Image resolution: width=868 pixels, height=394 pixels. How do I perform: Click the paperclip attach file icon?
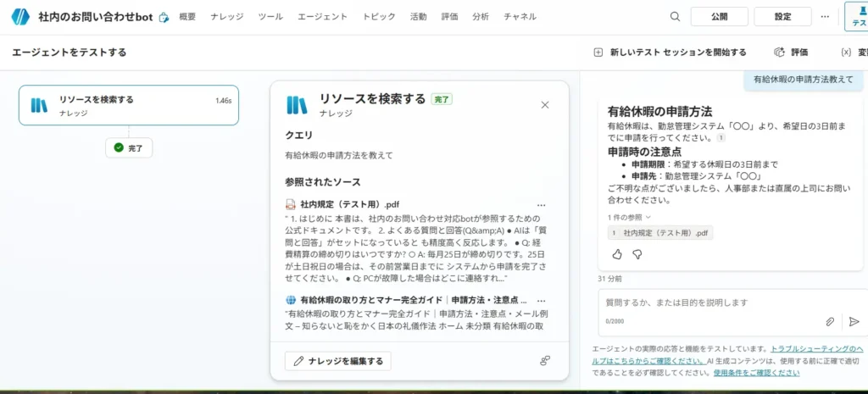(x=831, y=321)
